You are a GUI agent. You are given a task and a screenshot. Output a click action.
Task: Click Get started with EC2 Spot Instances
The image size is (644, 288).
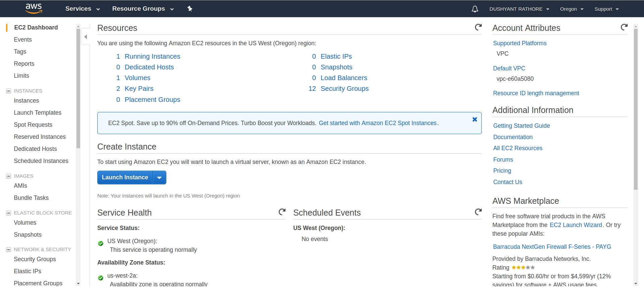tap(378, 123)
